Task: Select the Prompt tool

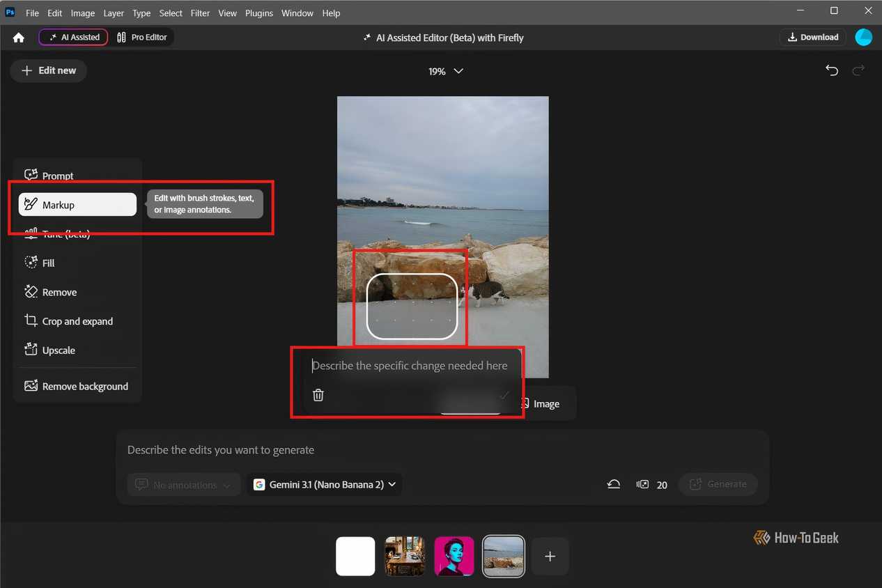Action: pos(77,176)
